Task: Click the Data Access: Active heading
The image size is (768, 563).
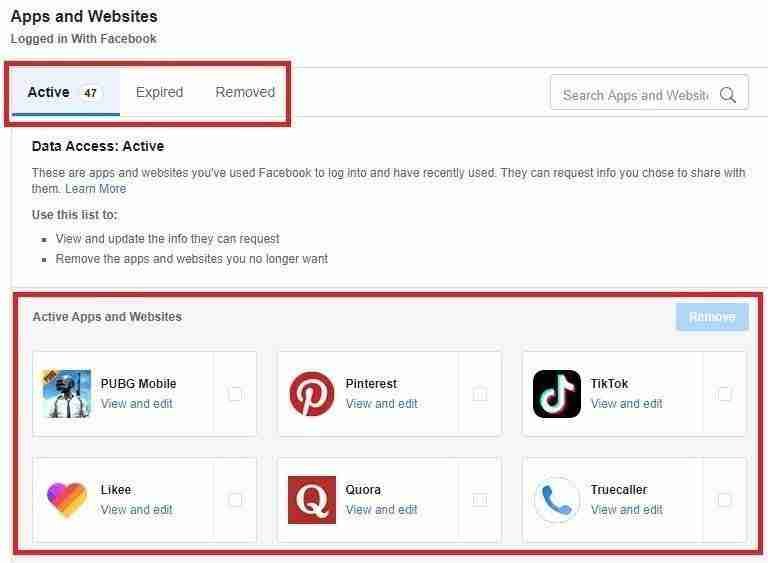Action: (98, 146)
